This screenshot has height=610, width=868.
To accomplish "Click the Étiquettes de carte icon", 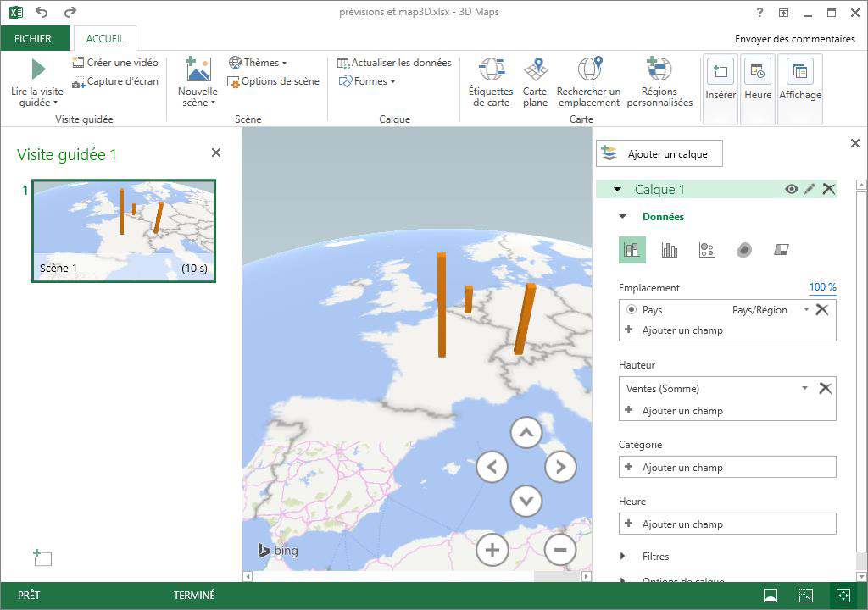I will click(x=492, y=70).
